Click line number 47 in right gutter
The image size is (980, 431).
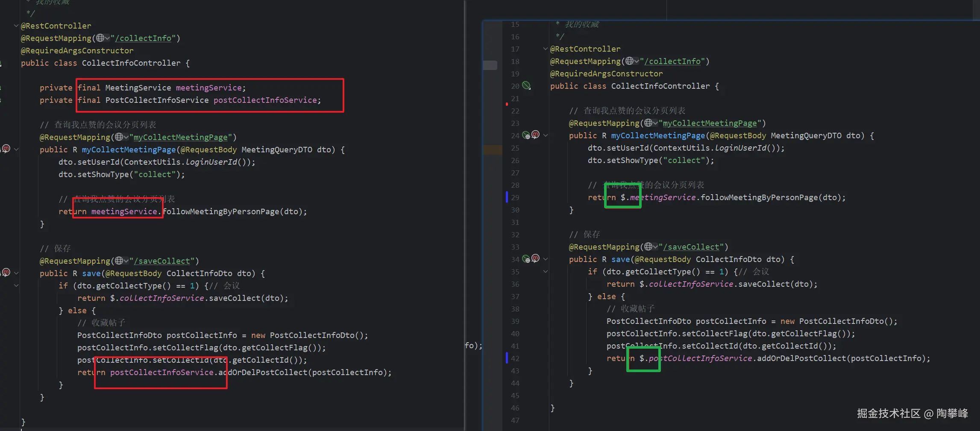(x=515, y=420)
